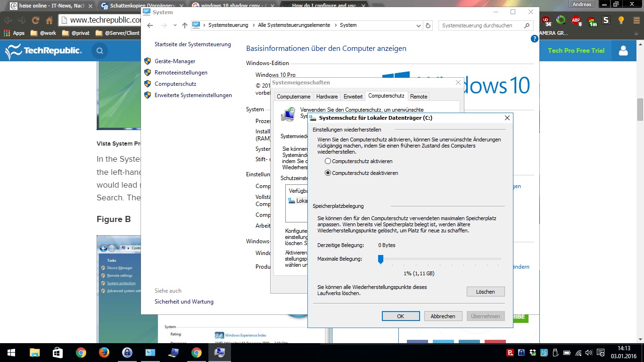
Task: Open the Chrome hamburger menu
Action: (x=636, y=20)
